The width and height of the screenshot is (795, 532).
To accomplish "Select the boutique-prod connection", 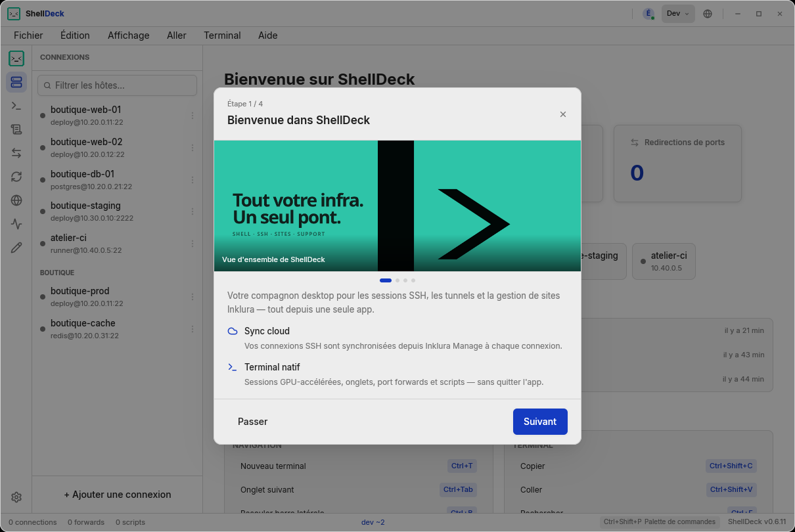I will point(118,297).
